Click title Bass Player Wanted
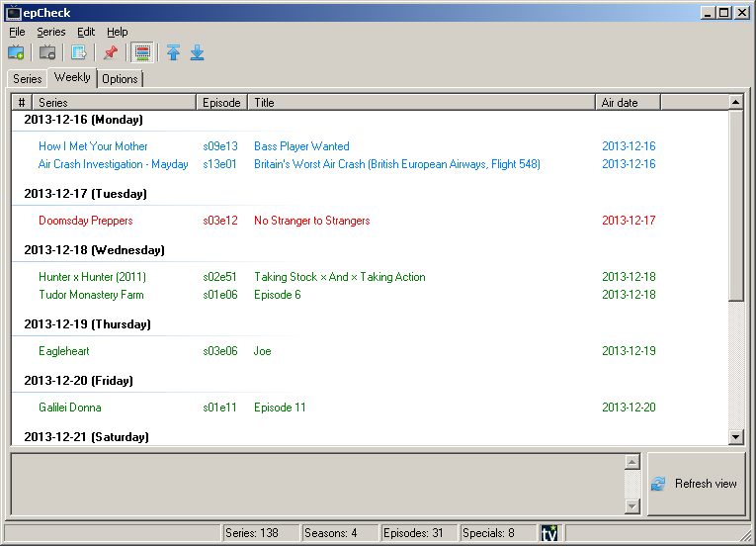 tap(301, 146)
